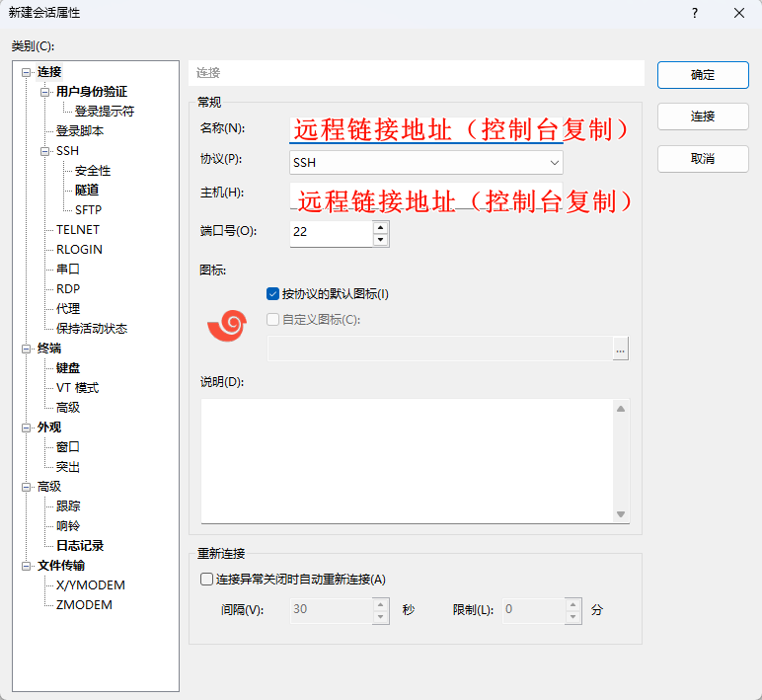Click the interval spinner up arrow
762x700 pixels.
point(381,604)
